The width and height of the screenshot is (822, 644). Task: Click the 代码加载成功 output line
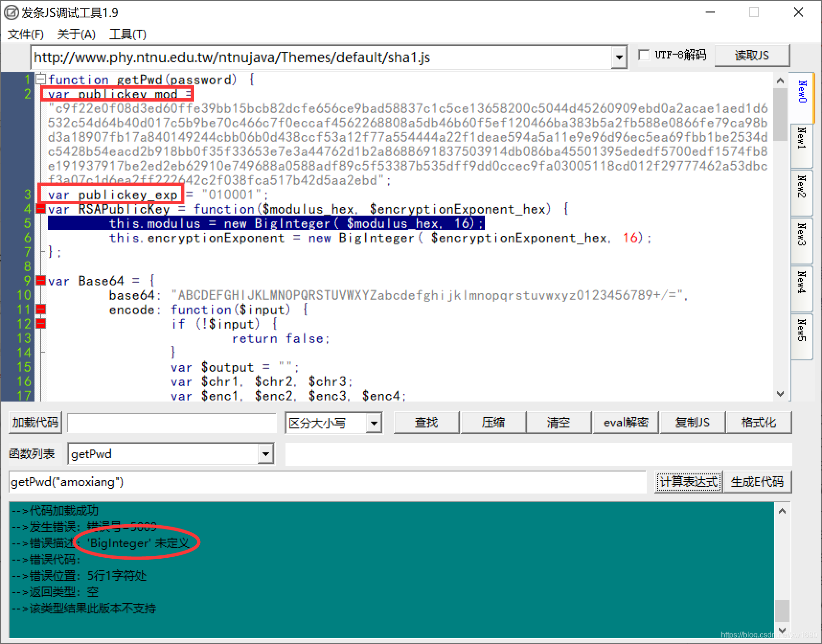[55, 510]
